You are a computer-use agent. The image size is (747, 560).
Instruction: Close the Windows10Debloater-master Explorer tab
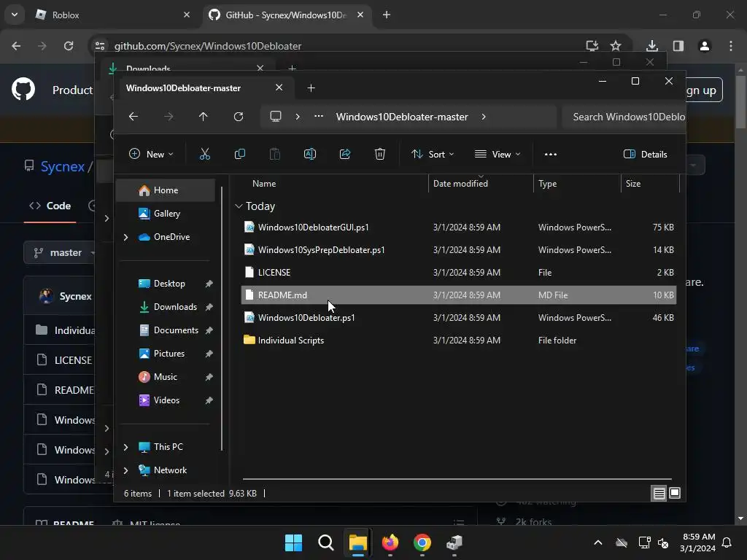279,87
